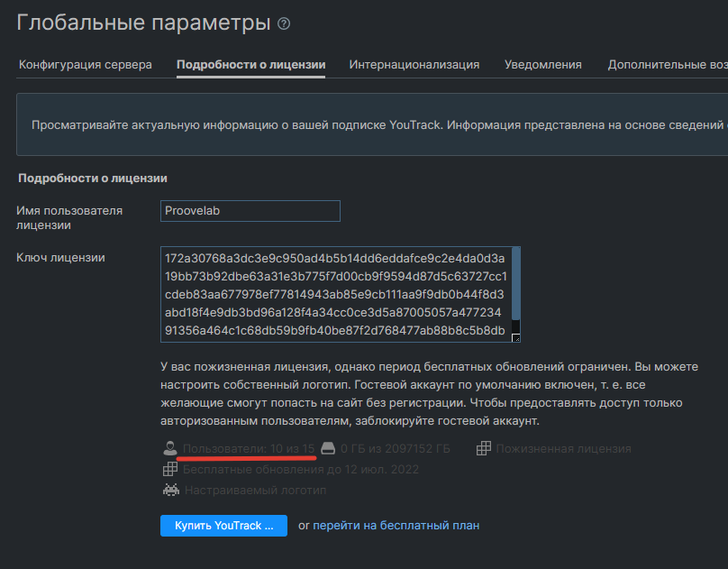Click the 0 ГБ из 2097152 ГБ storage text
Image resolution: width=728 pixels, height=569 pixels.
pos(395,448)
